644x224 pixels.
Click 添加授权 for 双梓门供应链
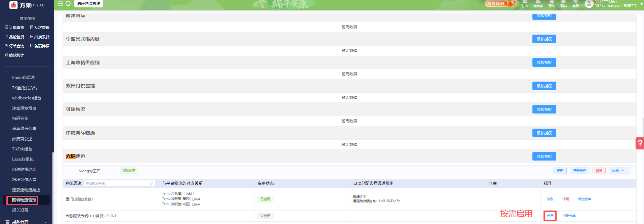point(544,86)
